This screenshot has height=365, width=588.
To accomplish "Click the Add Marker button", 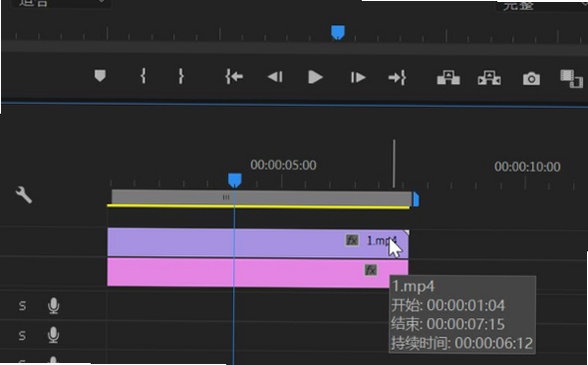I will pyautogui.click(x=100, y=76).
